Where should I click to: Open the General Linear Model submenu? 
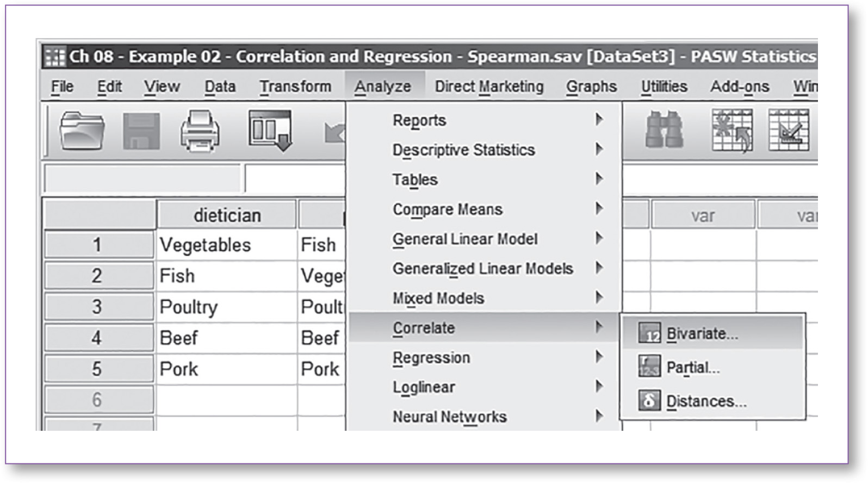[464, 239]
